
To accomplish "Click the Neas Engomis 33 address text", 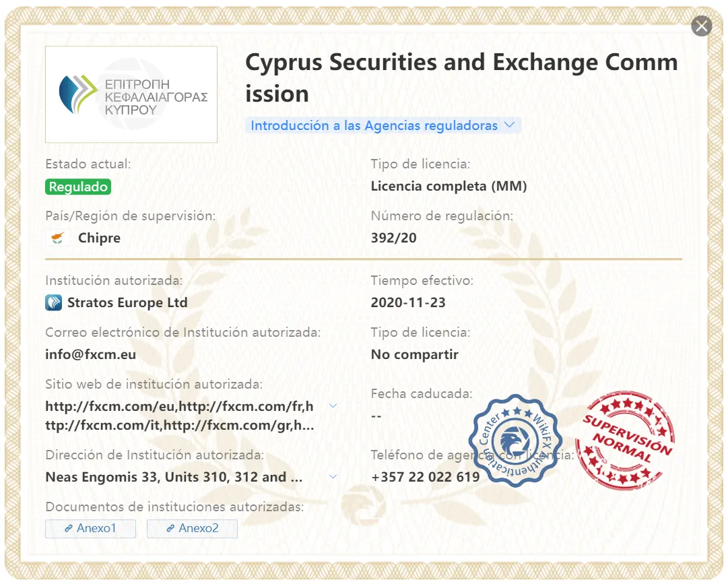I will point(174,477).
